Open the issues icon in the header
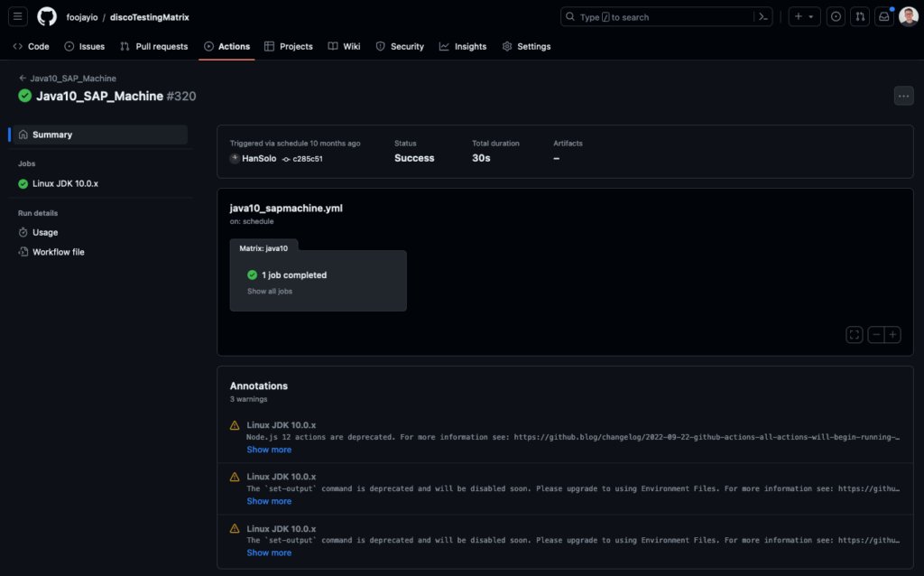 (836, 16)
